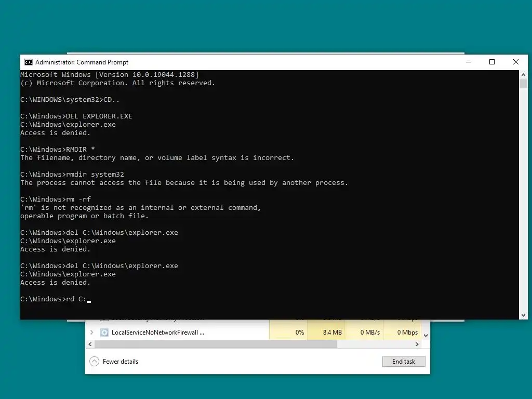Expand the LocalServiceNoNetworkFirewall process row
532x399 pixels.
pyautogui.click(x=91, y=332)
